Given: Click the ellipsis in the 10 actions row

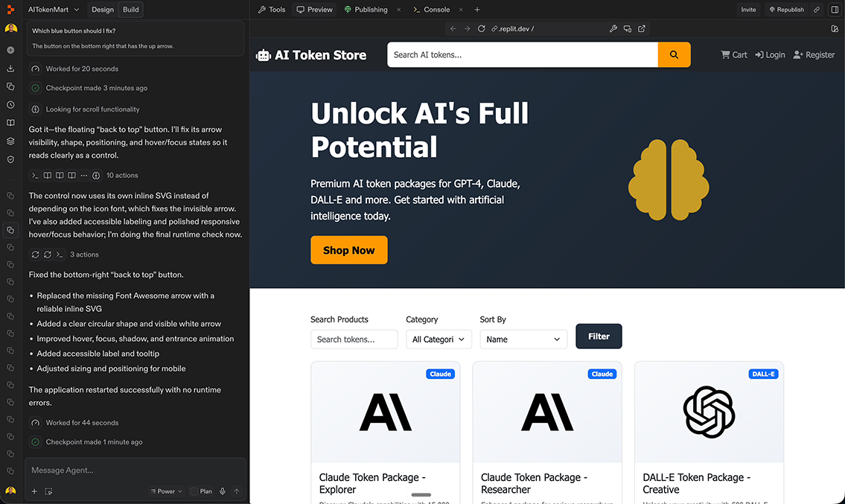Looking at the screenshot, I should point(83,175).
